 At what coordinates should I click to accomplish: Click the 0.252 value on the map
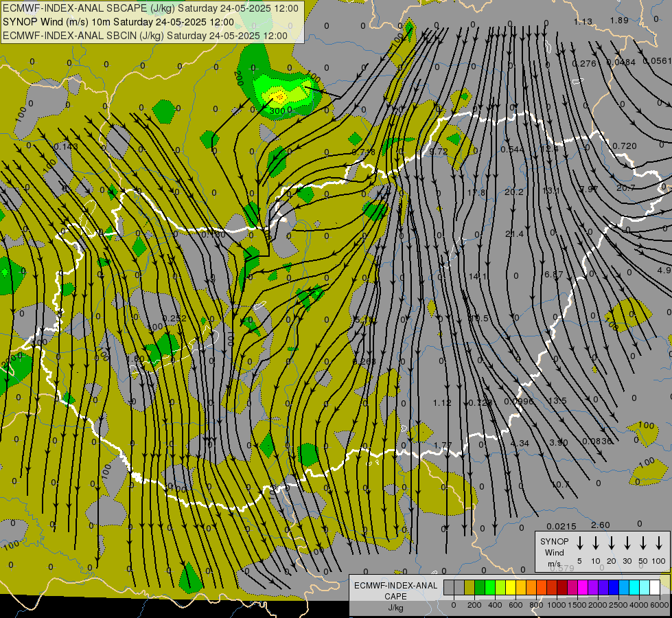[174, 318]
